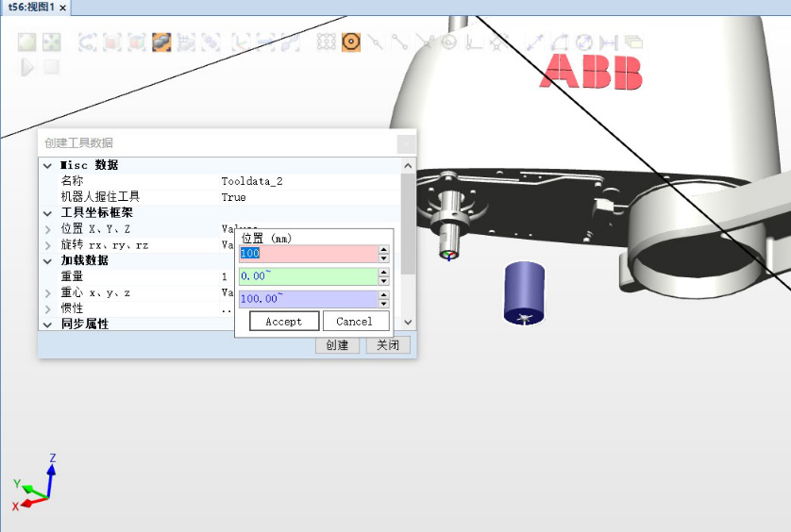
Task: Click the orange snap center icon
Action: pos(351,42)
